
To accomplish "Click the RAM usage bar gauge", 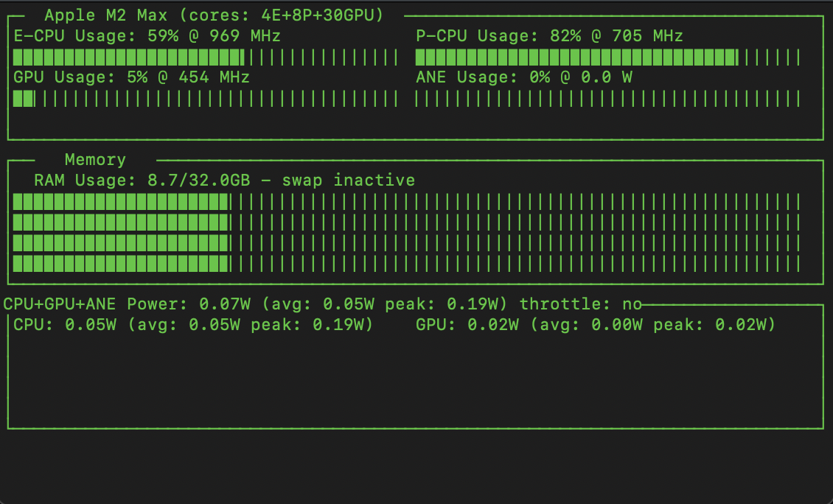I will (x=406, y=233).
